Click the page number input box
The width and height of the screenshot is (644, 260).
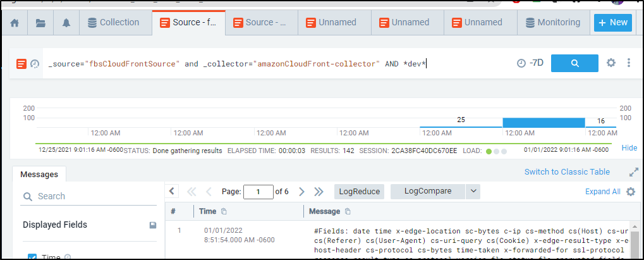pyautogui.click(x=258, y=192)
